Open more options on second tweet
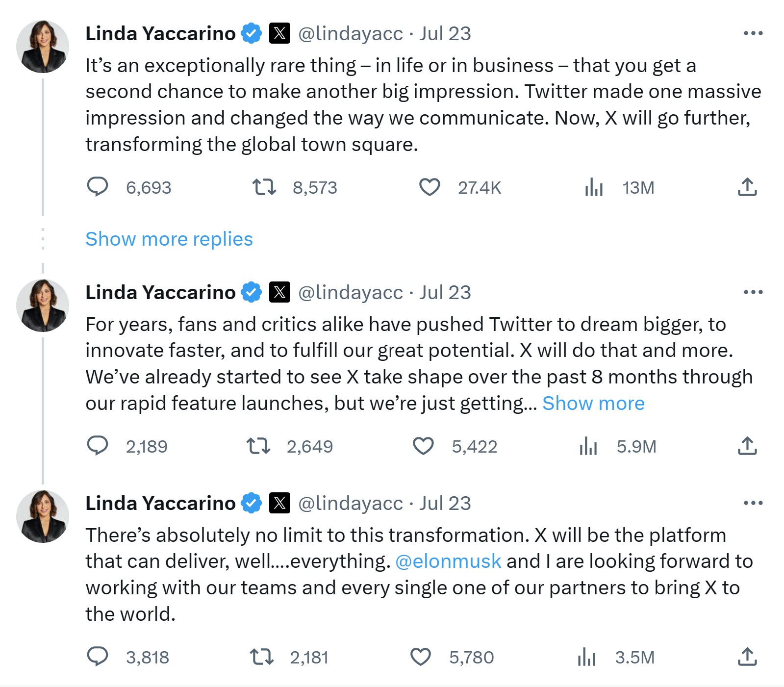784x687 pixels. tap(753, 292)
